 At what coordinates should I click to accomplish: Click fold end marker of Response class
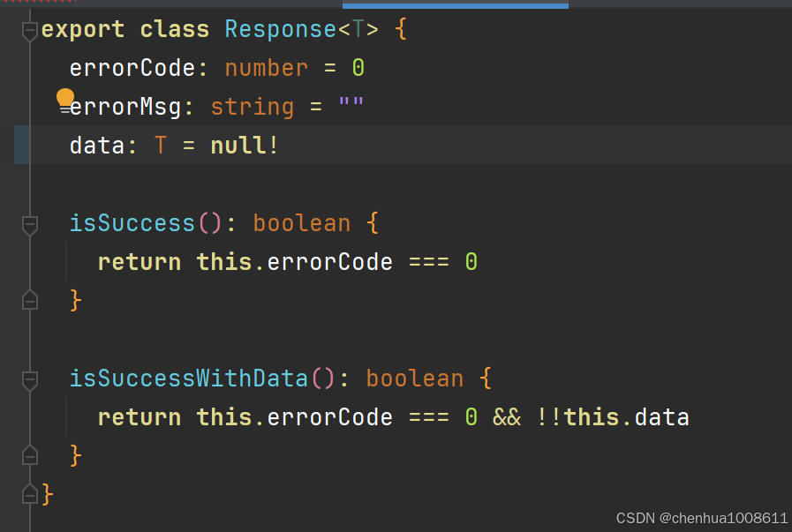30,494
